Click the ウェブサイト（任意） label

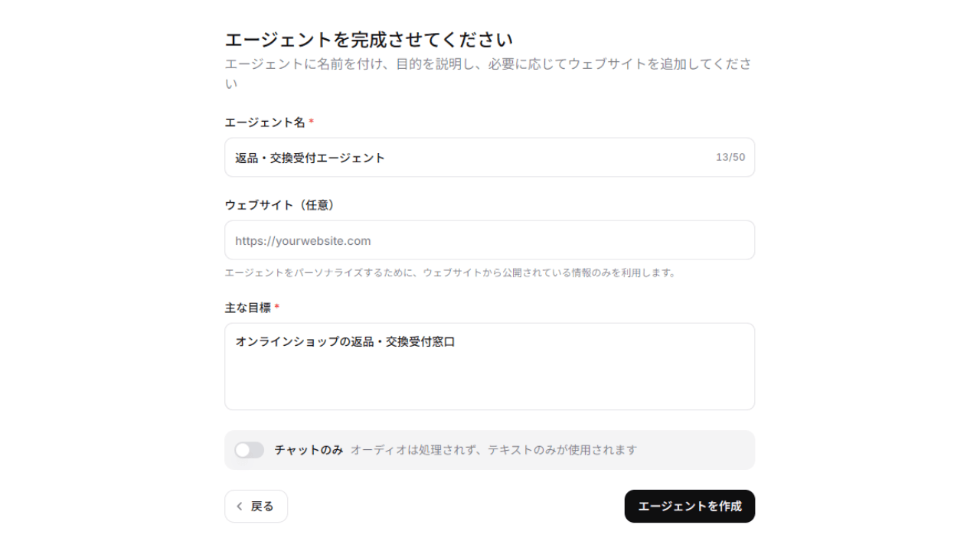280,205
